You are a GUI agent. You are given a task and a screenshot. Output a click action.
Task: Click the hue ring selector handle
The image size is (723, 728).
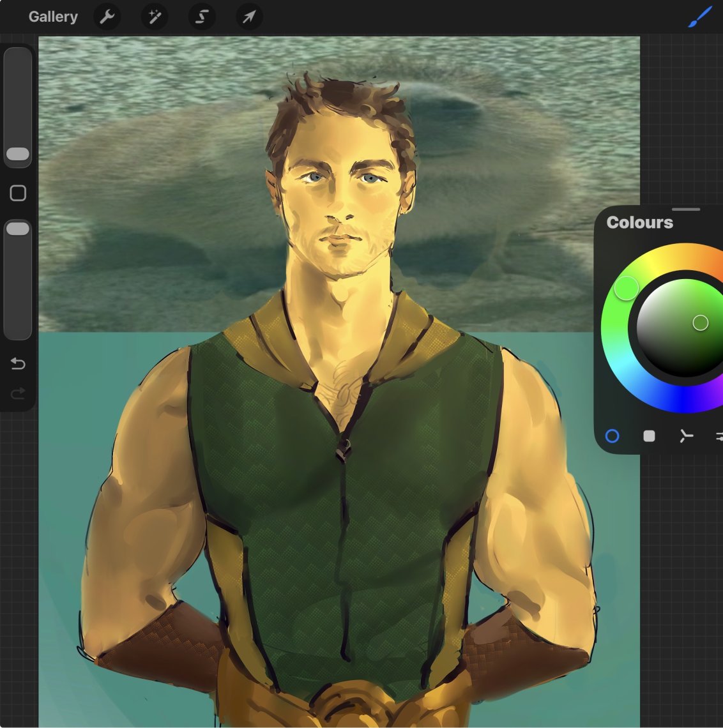click(x=627, y=288)
